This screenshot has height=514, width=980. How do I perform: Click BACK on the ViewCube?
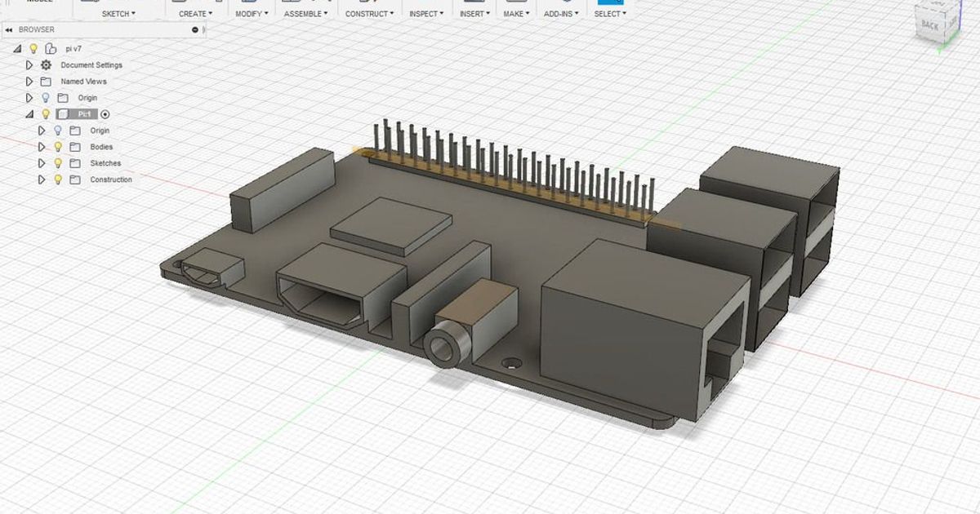pyautogui.click(x=929, y=24)
